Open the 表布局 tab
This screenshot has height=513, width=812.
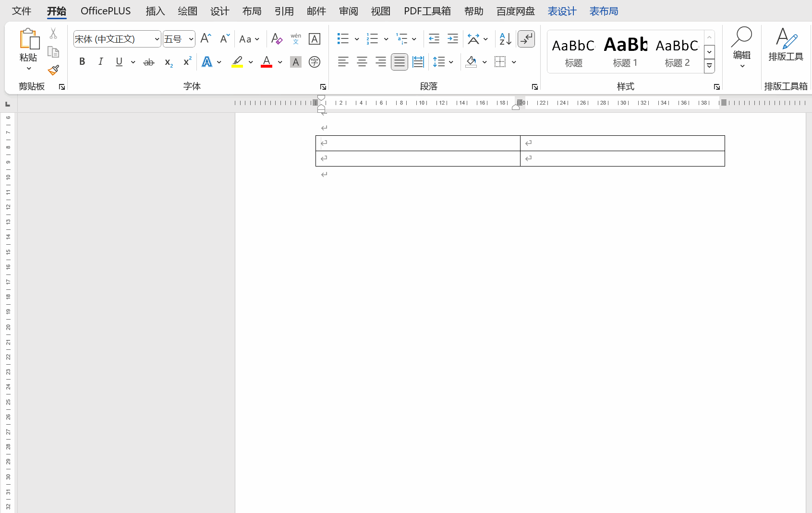[x=604, y=11]
